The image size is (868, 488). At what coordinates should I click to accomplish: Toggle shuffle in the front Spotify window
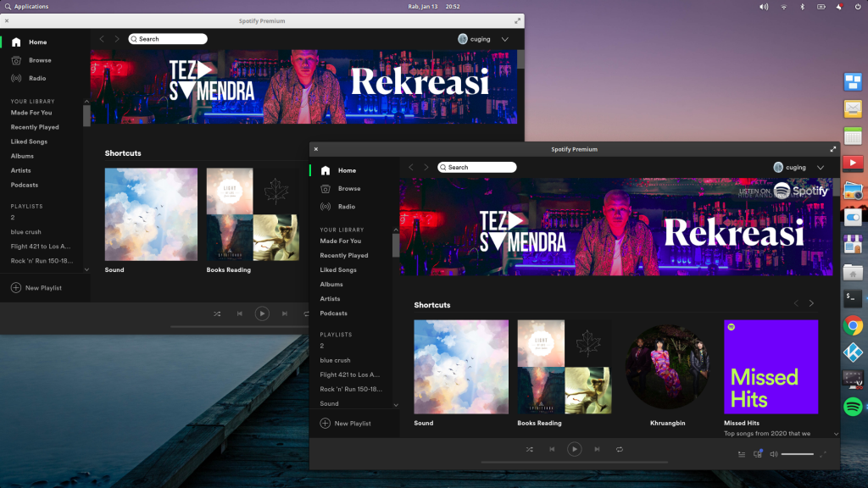[529, 449]
